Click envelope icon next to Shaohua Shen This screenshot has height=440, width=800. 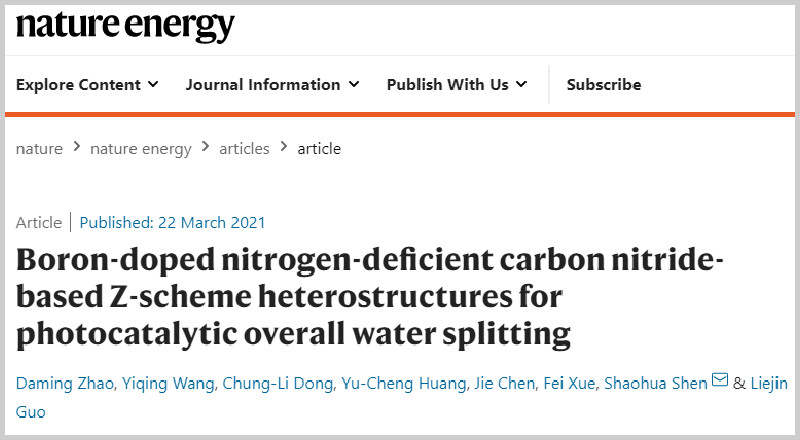pos(720,380)
